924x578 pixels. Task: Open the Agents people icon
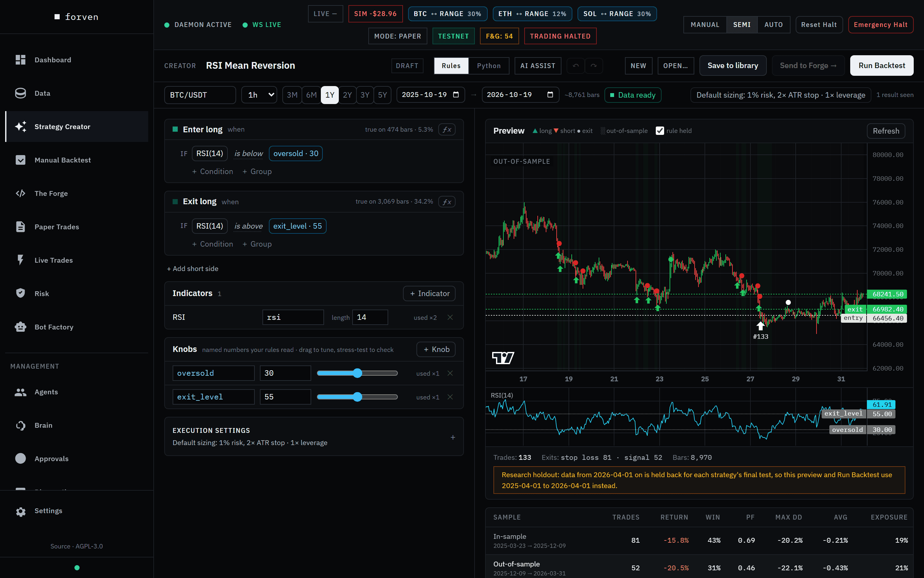point(21,392)
